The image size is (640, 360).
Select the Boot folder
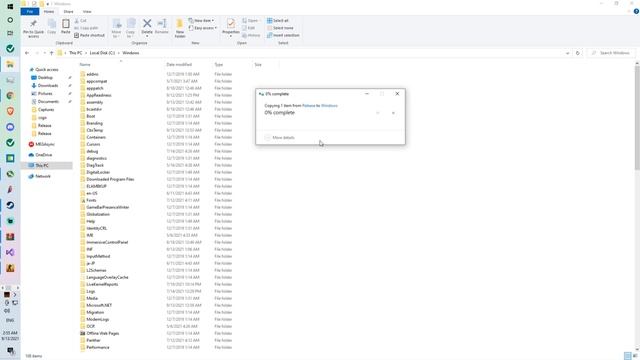point(91,116)
